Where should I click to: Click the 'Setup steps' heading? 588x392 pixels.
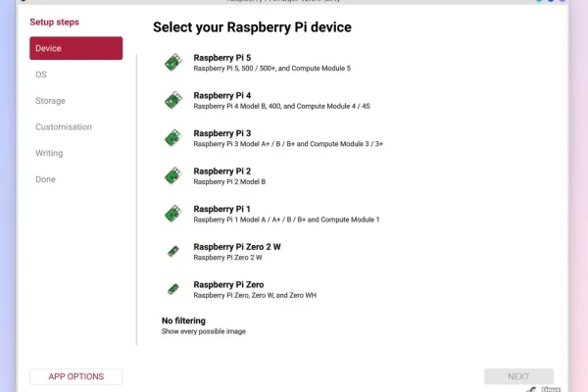click(54, 23)
